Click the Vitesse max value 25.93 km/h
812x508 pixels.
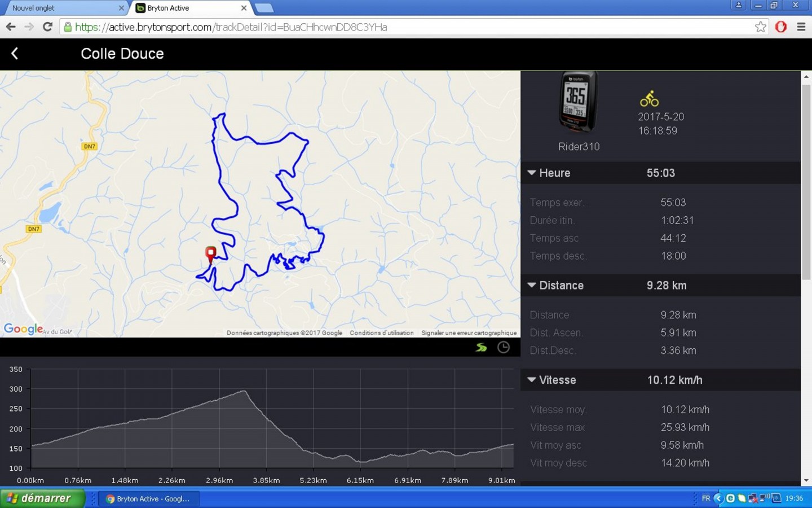click(x=685, y=427)
